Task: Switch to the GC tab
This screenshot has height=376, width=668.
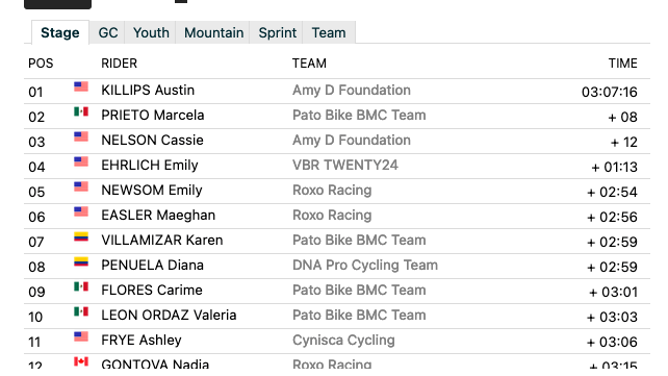Action: click(108, 33)
